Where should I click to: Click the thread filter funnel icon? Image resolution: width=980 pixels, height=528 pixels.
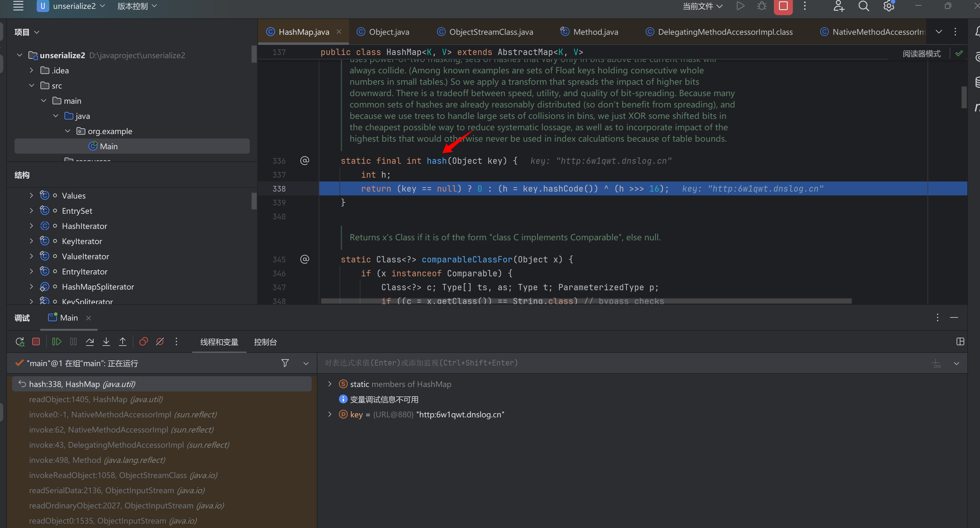(x=285, y=363)
